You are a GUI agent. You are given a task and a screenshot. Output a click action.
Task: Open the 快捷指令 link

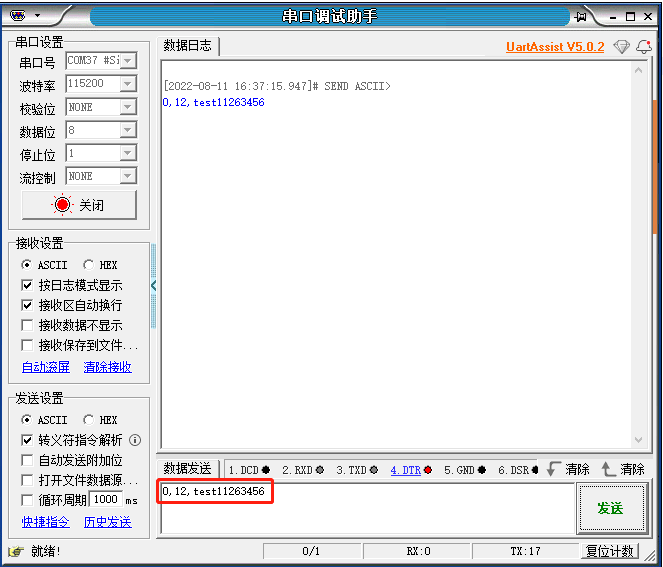coord(46,522)
